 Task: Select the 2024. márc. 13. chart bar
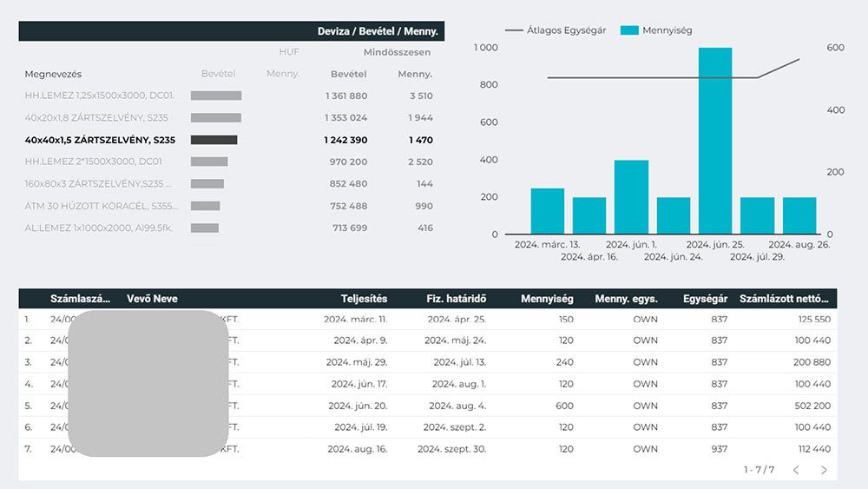[547, 211]
